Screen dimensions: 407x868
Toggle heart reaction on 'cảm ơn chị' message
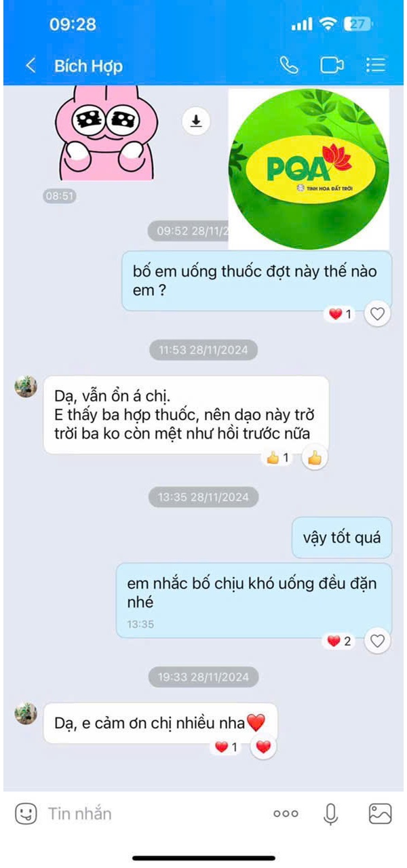click(x=264, y=747)
